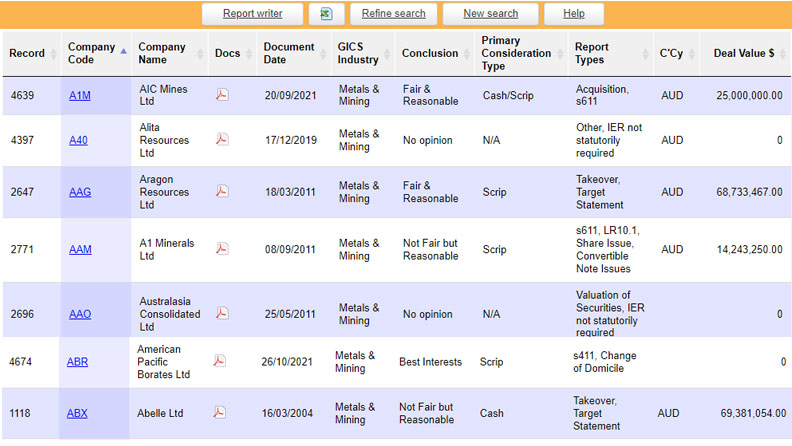The width and height of the screenshot is (792, 446).
Task: Open the A1M company code link
Action: click(x=79, y=95)
